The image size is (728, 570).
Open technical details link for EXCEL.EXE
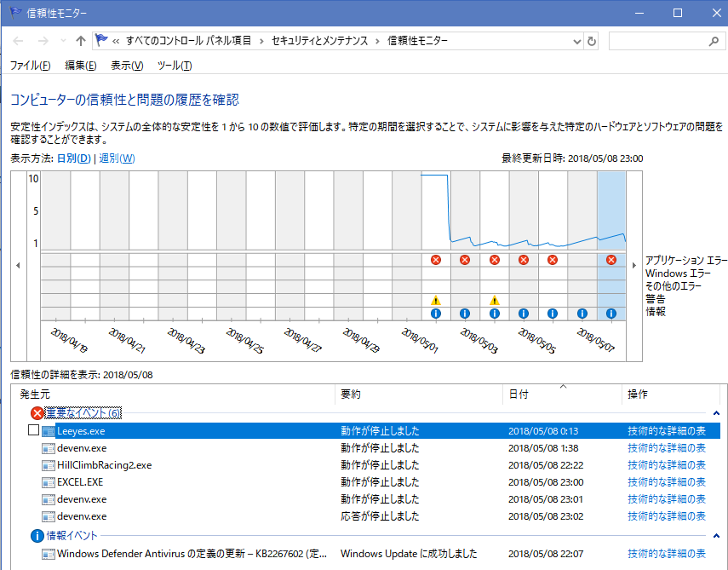click(x=666, y=482)
